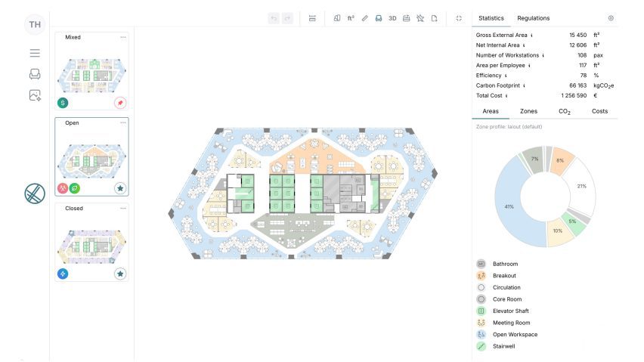644x362 pixels.
Task: Click info icon beside Gross External Area
Action: tap(531, 36)
